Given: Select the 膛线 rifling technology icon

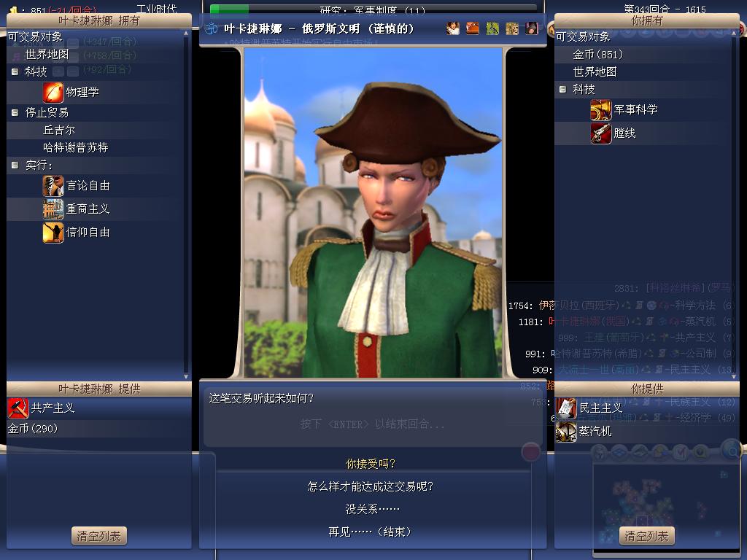Looking at the screenshot, I should 601,133.
